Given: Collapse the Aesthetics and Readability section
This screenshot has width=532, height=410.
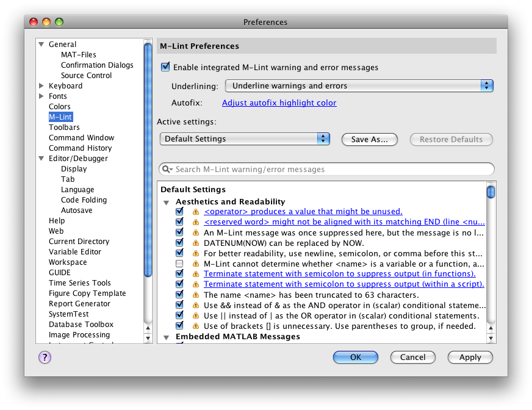Looking at the screenshot, I should (x=166, y=202).
